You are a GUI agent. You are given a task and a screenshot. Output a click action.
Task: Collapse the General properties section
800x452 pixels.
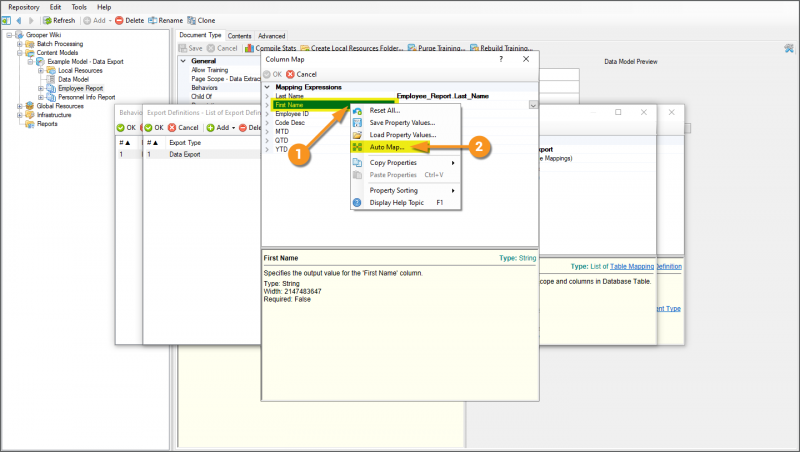[183, 61]
